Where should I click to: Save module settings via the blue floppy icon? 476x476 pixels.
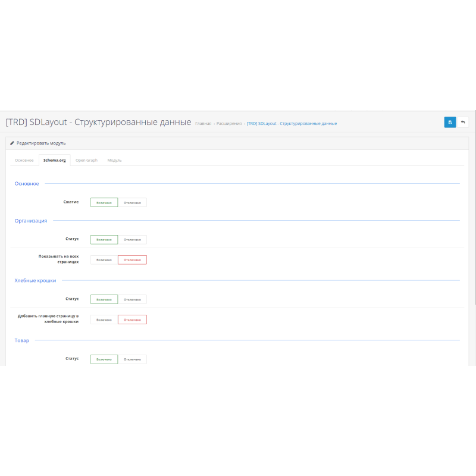(x=450, y=122)
